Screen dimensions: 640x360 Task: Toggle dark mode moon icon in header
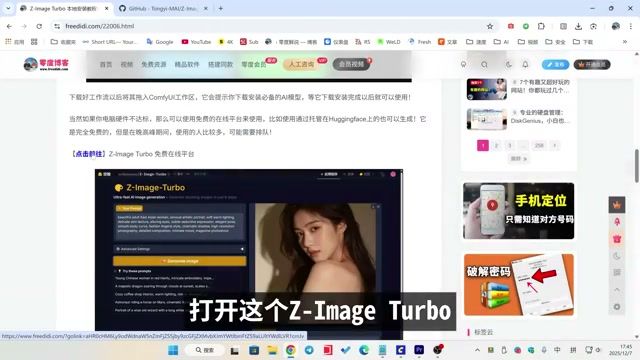(509, 64)
